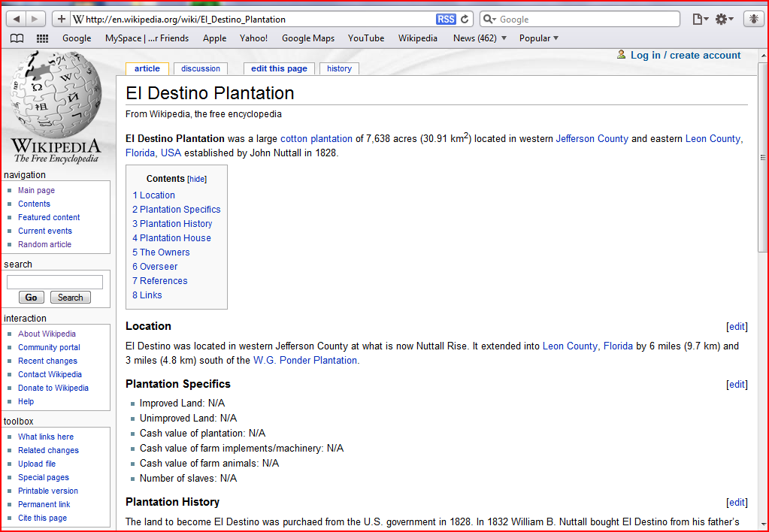
Task: Open Recent changes link
Action: pyautogui.click(x=47, y=361)
